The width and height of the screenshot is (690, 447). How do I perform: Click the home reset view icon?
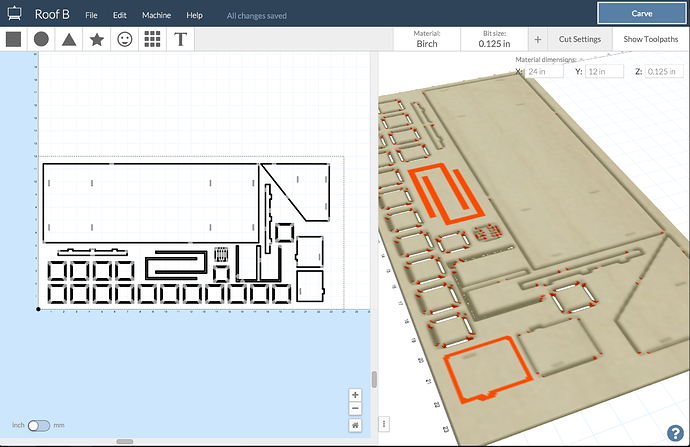pos(355,425)
